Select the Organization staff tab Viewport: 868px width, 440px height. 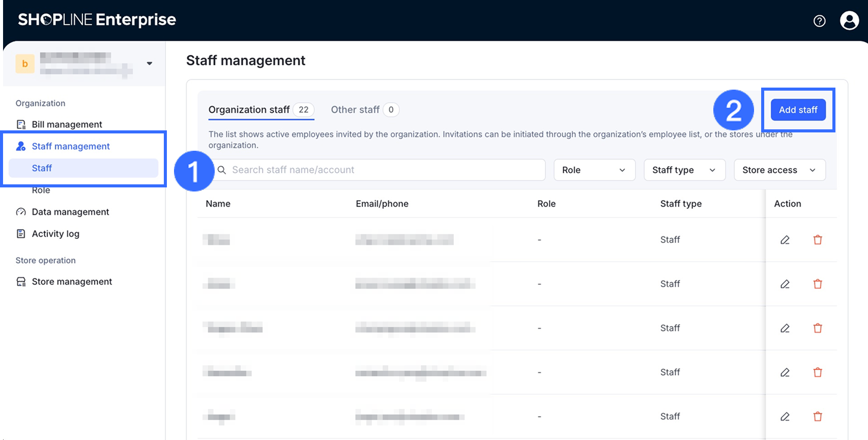[x=249, y=110]
